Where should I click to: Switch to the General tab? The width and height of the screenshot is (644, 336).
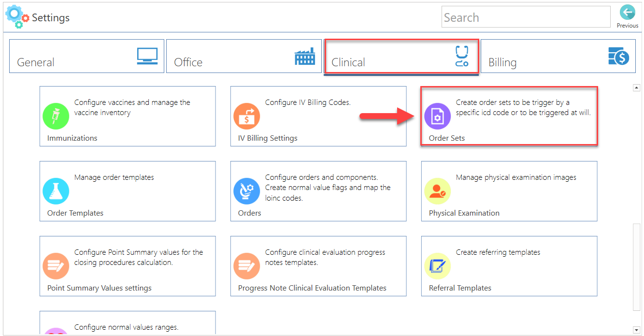pos(86,56)
